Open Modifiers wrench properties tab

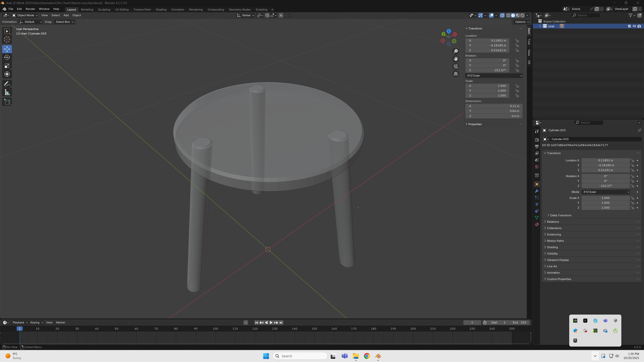(537, 191)
